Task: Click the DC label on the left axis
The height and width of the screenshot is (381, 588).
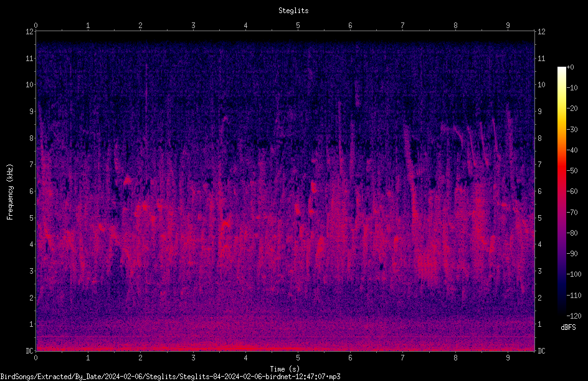Action: pyautogui.click(x=30, y=350)
